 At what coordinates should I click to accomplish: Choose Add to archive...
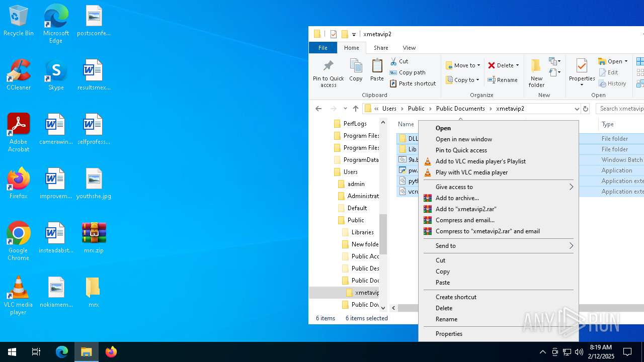(x=499, y=198)
